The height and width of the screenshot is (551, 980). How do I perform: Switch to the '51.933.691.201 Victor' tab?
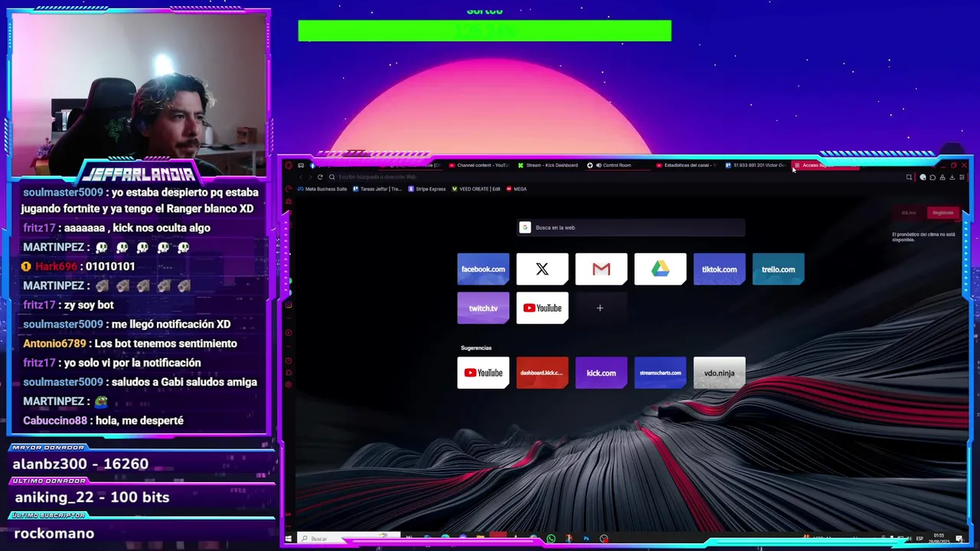755,165
